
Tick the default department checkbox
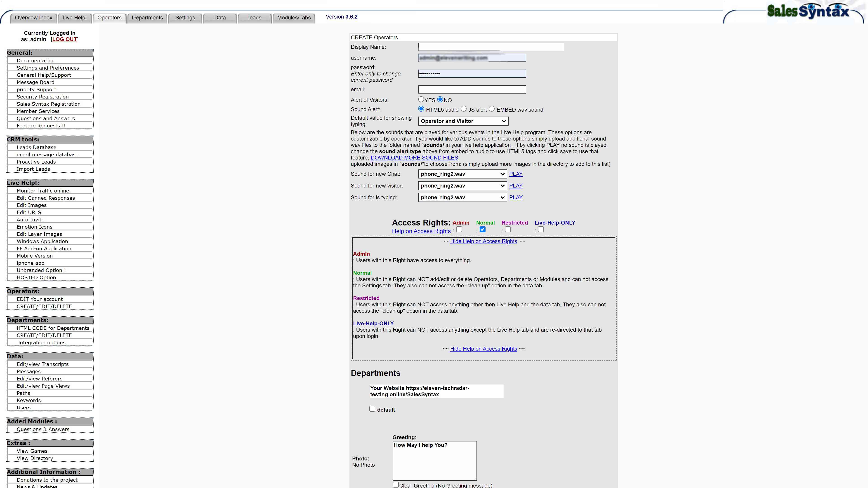(x=372, y=408)
